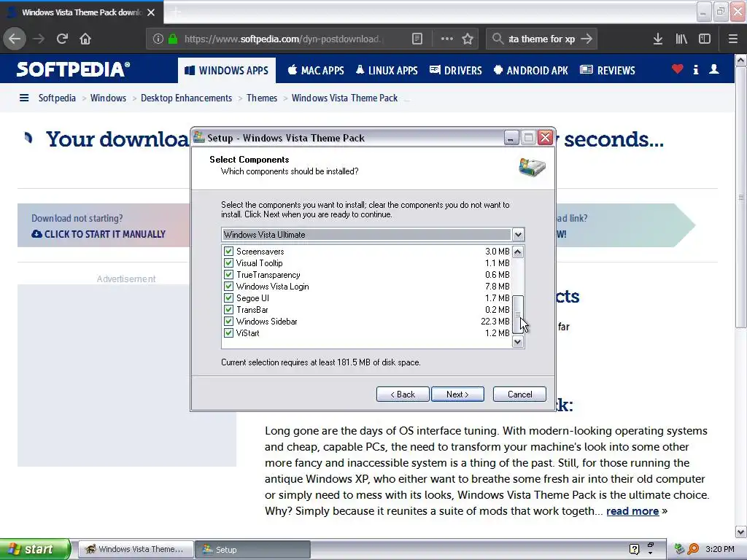This screenshot has height=560, width=747.
Task: Go to Themes breadcrumb link
Action: click(262, 98)
